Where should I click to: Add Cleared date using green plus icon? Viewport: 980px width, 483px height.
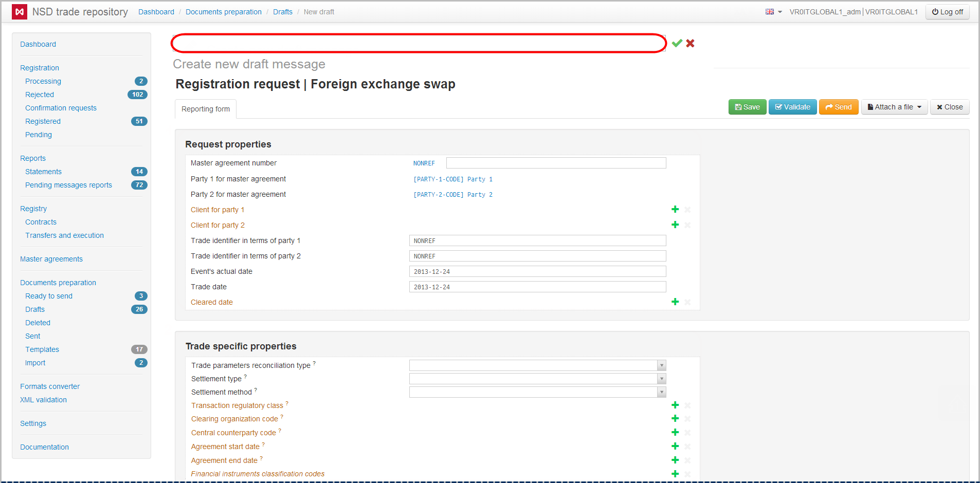[675, 302]
